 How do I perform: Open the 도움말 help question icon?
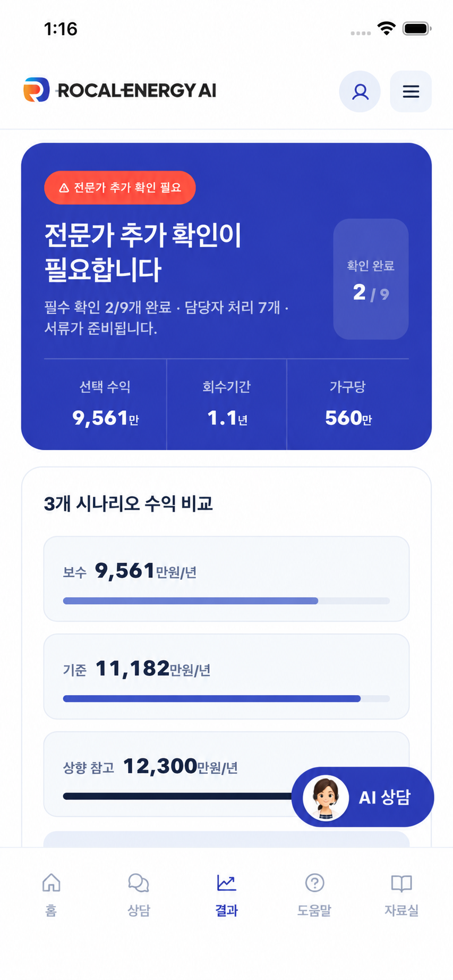point(314,883)
